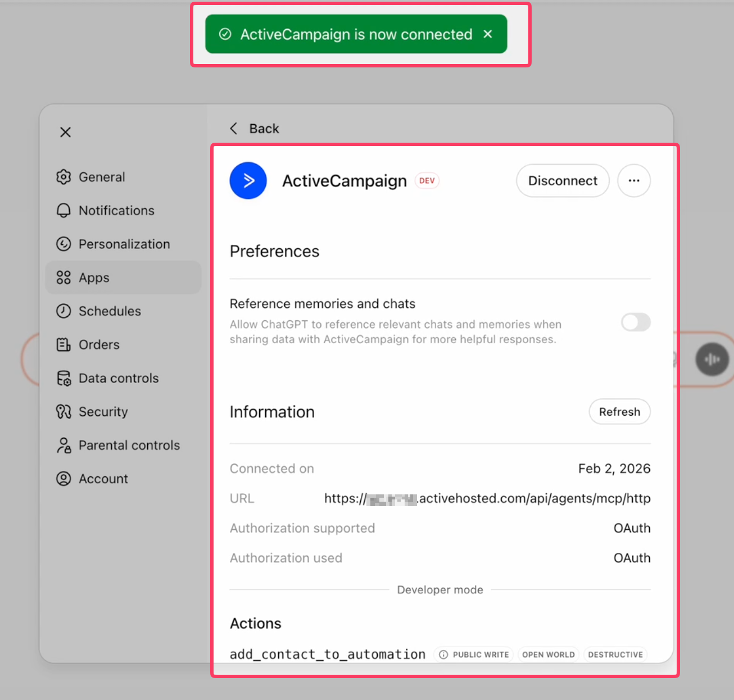The image size is (734, 700).
Task: Open Security settings
Action: click(x=123, y=412)
